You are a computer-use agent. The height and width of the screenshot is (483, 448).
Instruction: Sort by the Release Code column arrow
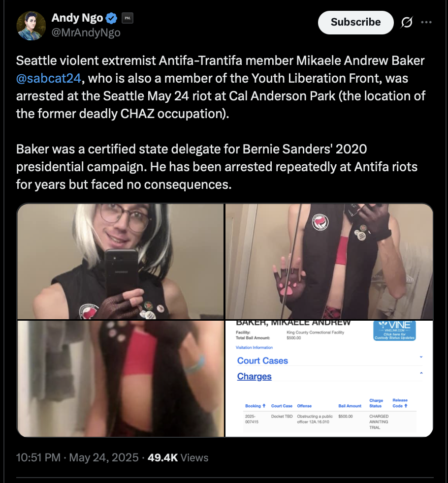click(x=406, y=406)
